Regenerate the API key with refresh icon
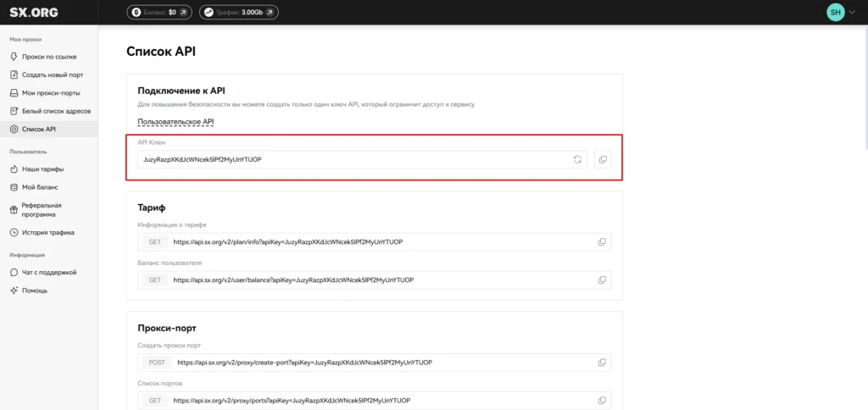 point(577,159)
